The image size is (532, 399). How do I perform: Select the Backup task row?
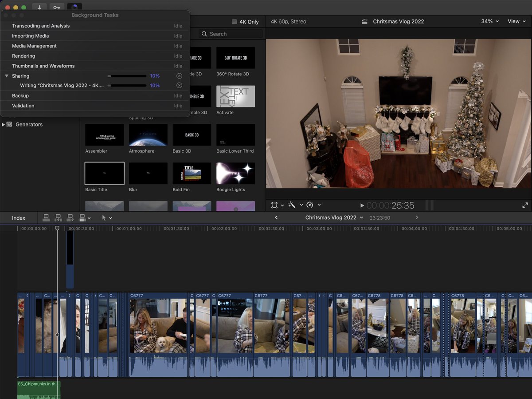click(95, 96)
